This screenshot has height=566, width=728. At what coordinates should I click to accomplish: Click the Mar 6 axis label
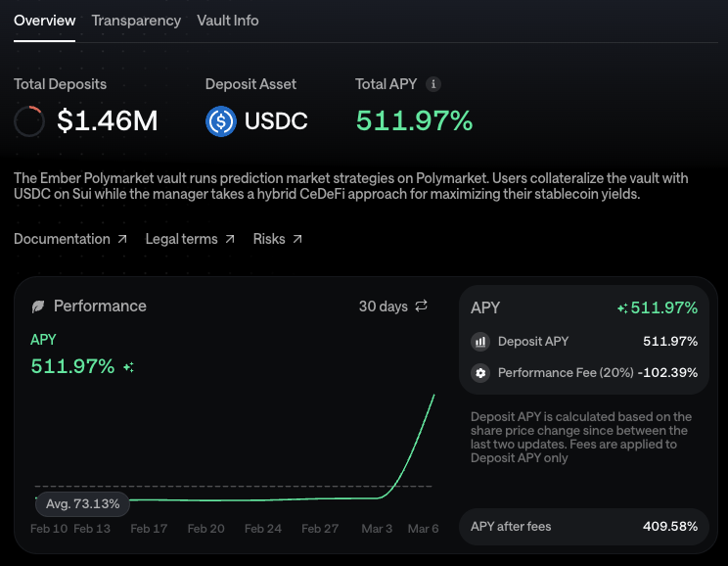(x=423, y=529)
